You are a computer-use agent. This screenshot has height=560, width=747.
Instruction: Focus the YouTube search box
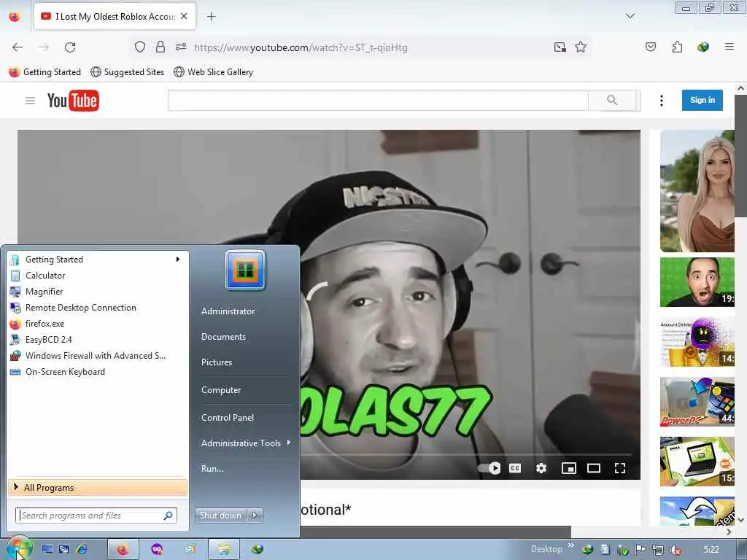coord(379,101)
